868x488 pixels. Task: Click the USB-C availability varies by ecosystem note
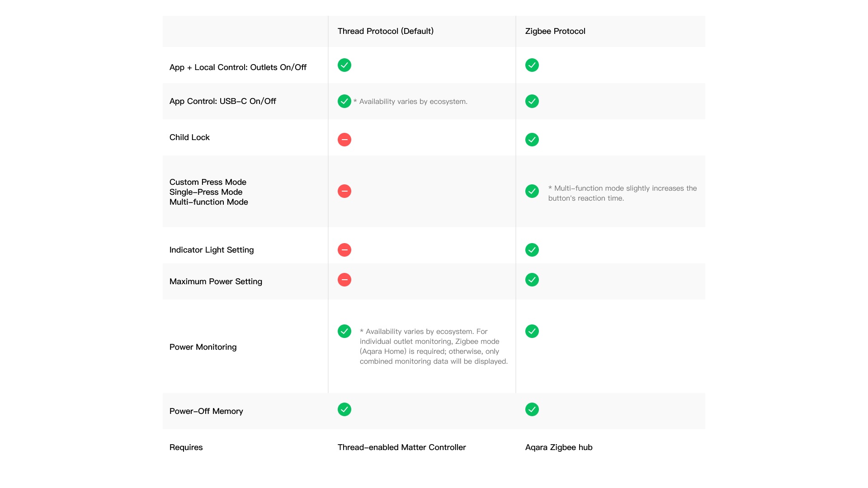coord(410,102)
